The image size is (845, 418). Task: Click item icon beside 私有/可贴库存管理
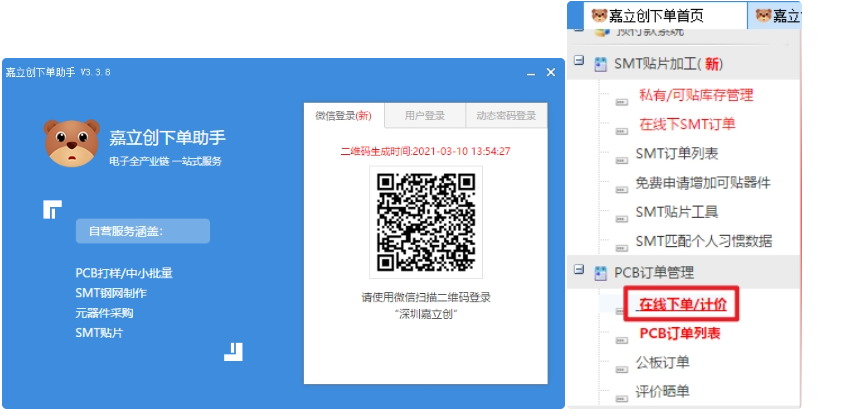click(622, 102)
